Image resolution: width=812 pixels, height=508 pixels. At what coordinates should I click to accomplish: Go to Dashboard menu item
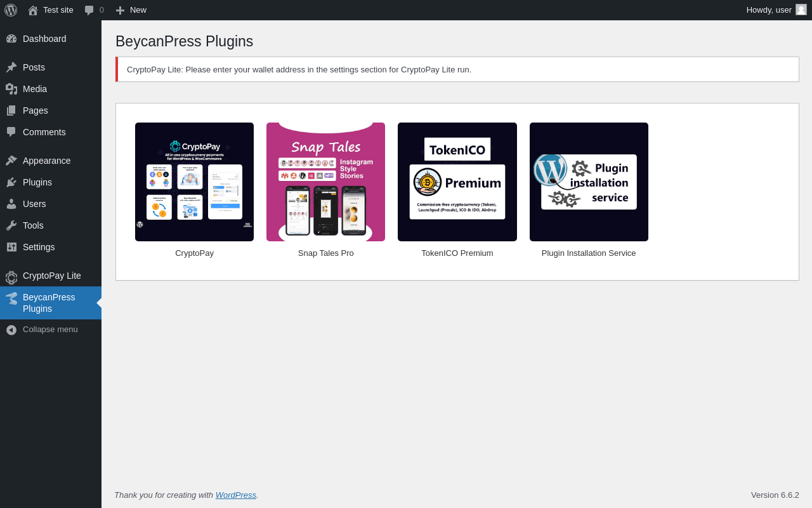[x=51, y=39]
